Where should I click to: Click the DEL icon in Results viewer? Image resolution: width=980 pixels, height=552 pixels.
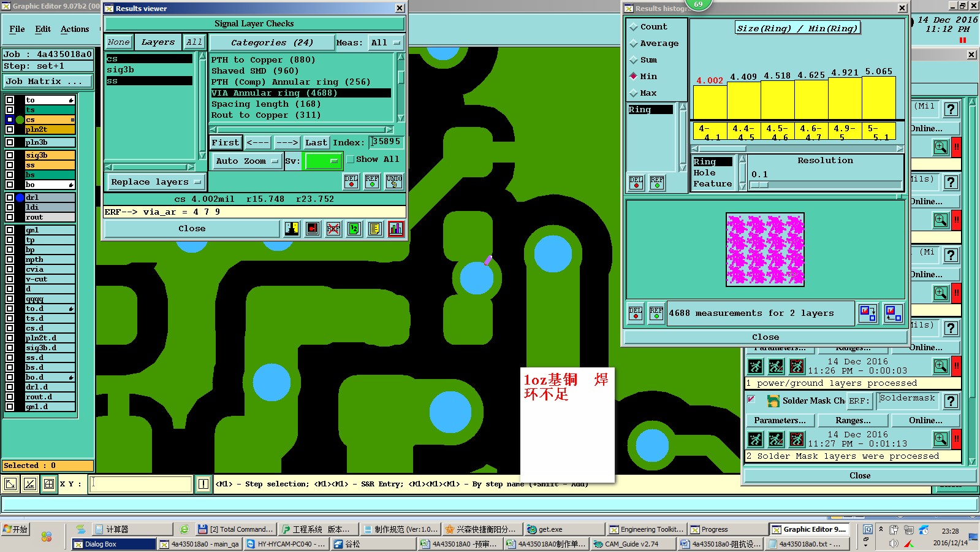click(x=351, y=181)
